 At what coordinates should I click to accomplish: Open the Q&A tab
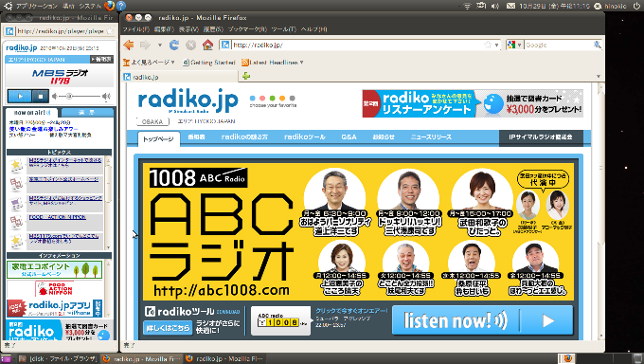[349, 136]
